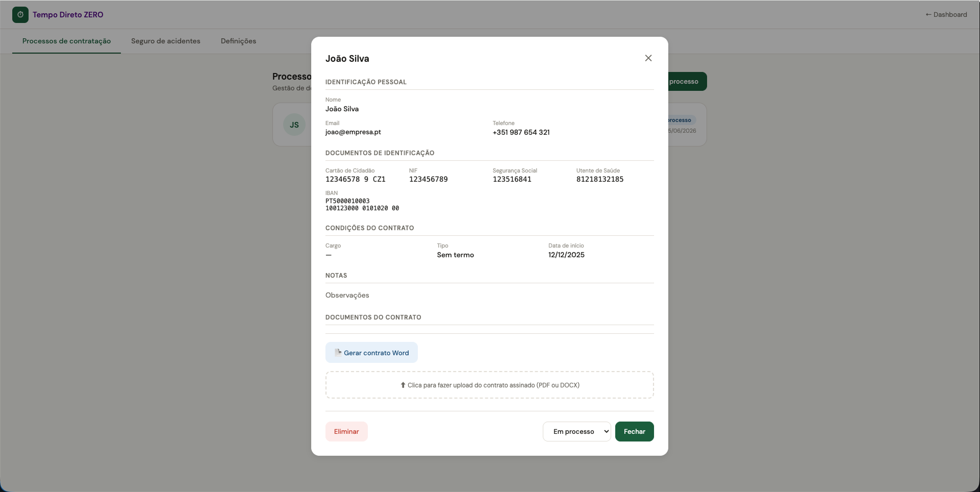980x492 pixels.
Task: Click the Eliminar button
Action: pos(346,432)
